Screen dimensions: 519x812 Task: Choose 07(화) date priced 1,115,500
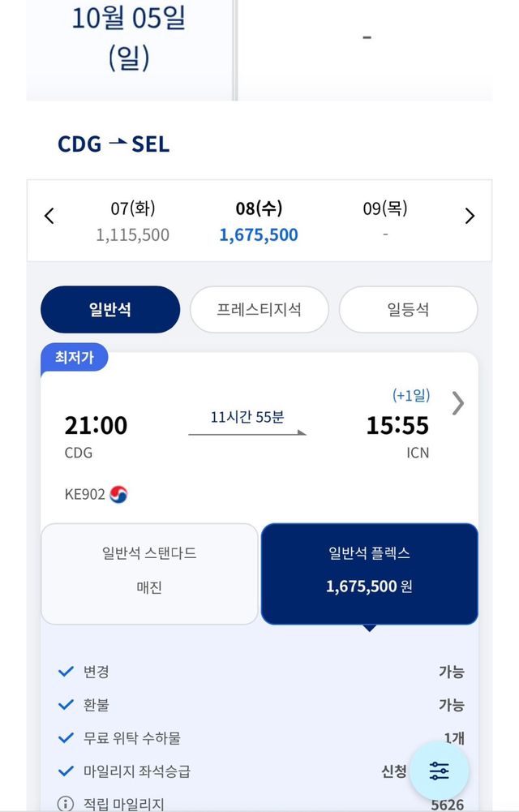click(x=133, y=221)
